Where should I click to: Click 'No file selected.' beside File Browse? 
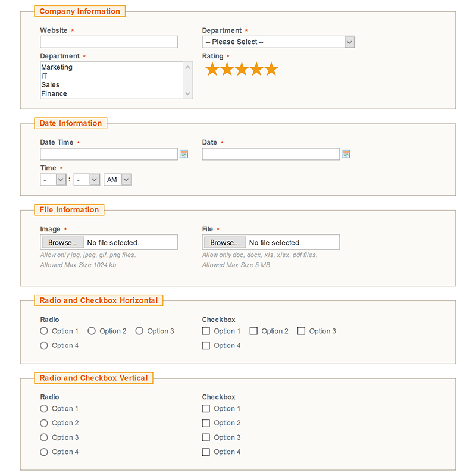coord(275,243)
